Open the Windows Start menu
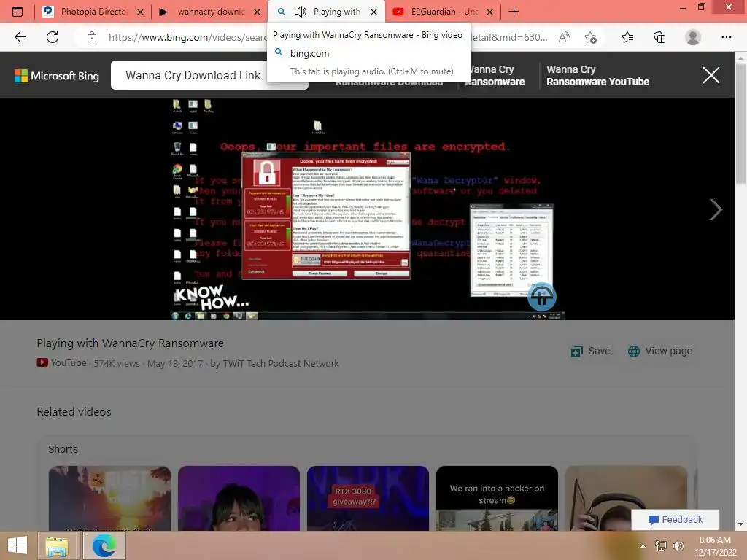 (x=18, y=545)
